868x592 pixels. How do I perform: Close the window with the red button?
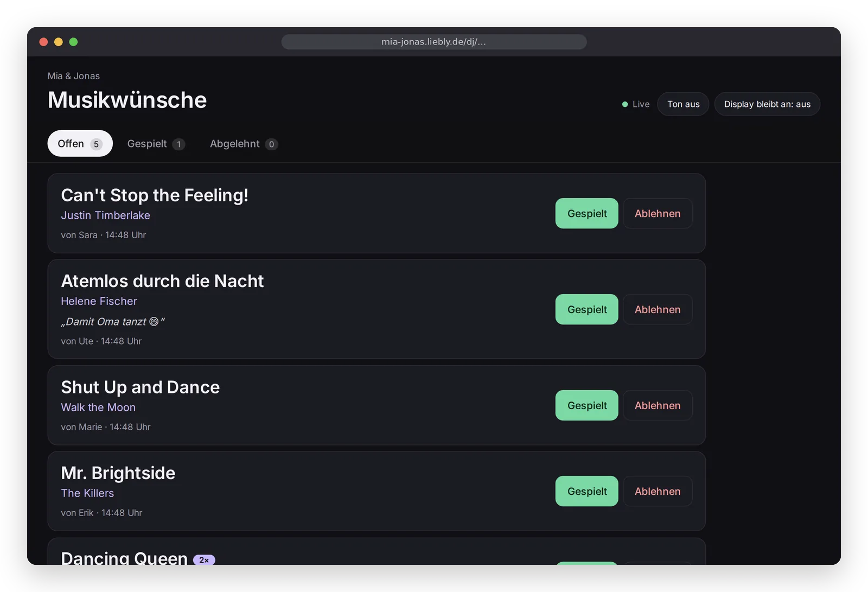44,42
